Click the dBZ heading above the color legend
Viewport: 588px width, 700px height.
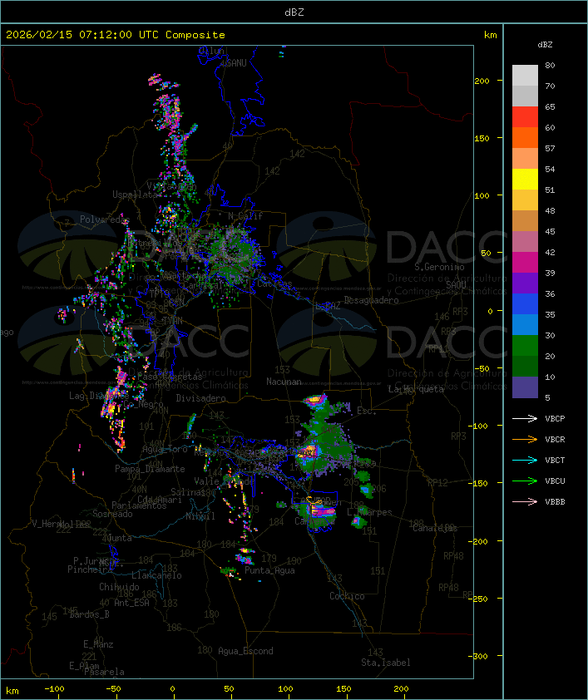coord(545,45)
